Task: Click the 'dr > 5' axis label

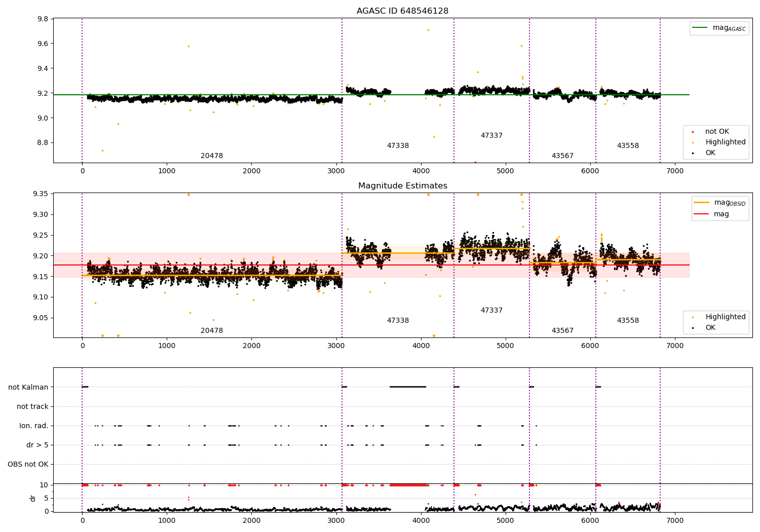Action: (x=37, y=445)
